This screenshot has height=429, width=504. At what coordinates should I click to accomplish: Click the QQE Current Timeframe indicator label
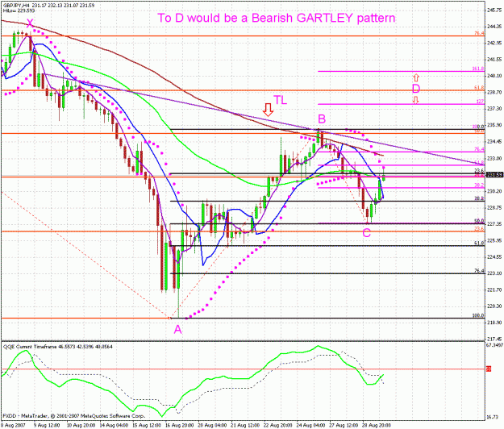pyautogui.click(x=57, y=347)
